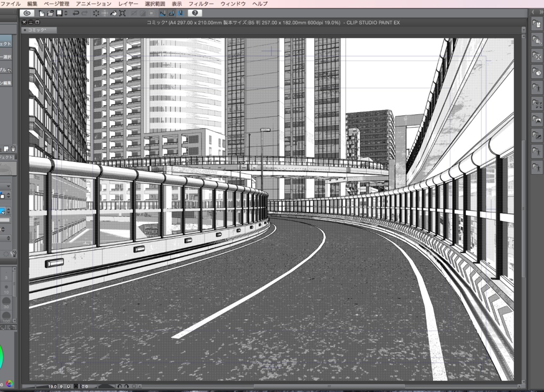Open Help via the question mark icon
This screenshot has height=392, width=544.
coord(194,12)
